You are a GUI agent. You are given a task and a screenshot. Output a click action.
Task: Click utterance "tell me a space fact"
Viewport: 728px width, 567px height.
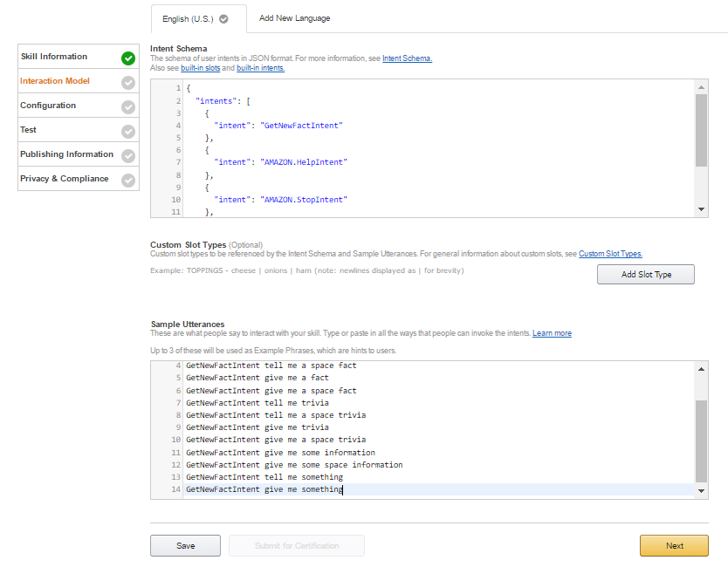coord(311,365)
